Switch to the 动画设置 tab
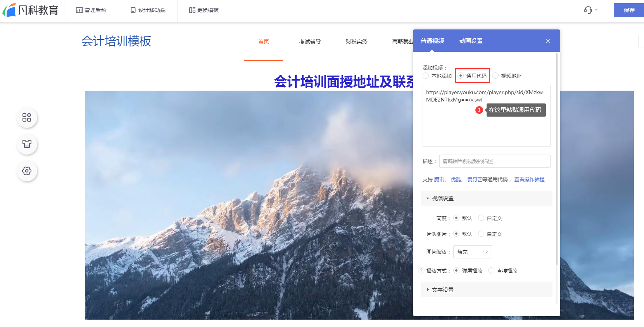Image resolution: width=644 pixels, height=327 pixels. (x=471, y=41)
